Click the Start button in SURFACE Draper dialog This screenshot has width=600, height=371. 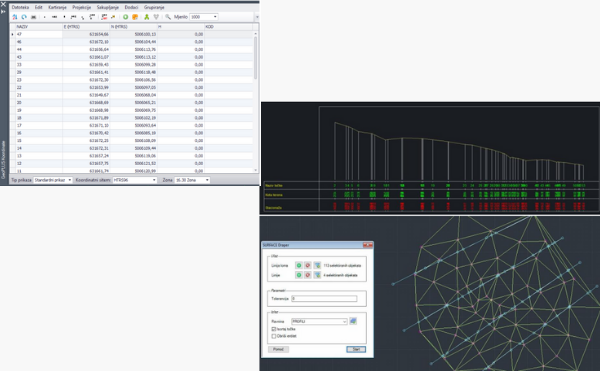click(x=356, y=349)
